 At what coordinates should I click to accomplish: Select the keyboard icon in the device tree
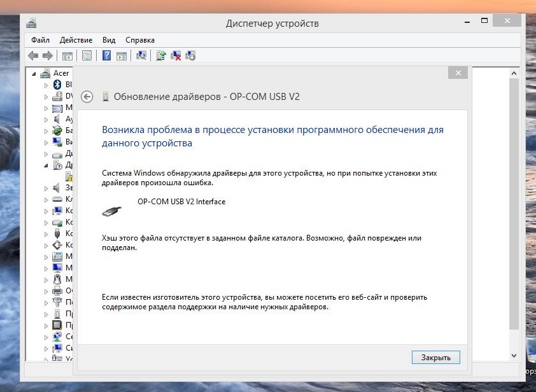[57, 199]
